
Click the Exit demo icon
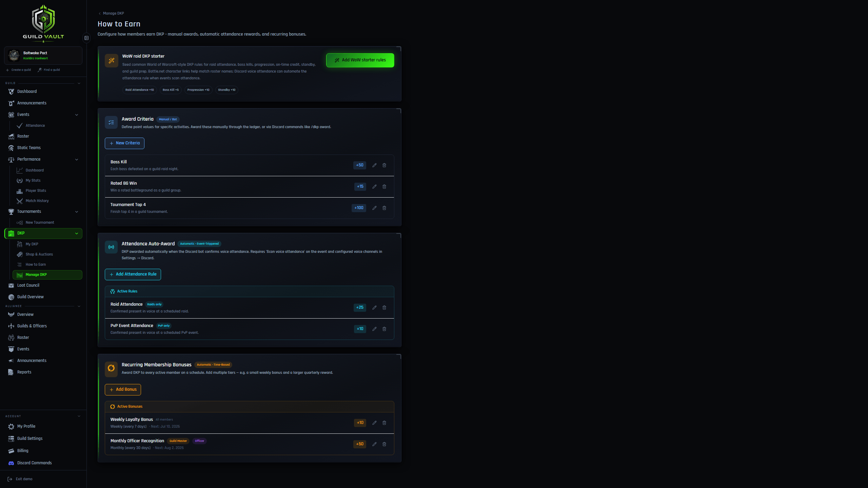pyautogui.click(x=10, y=479)
